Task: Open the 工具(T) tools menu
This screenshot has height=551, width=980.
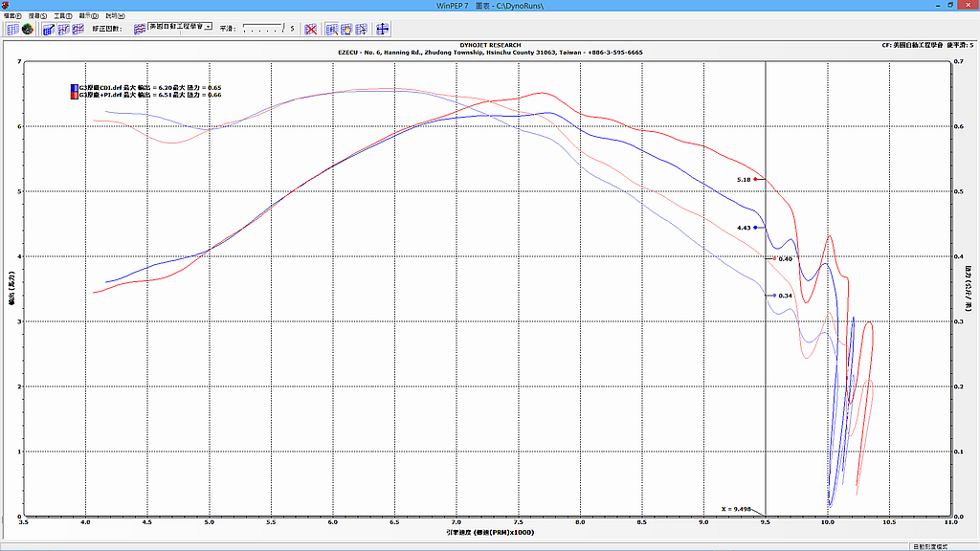Action: pos(62,16)
